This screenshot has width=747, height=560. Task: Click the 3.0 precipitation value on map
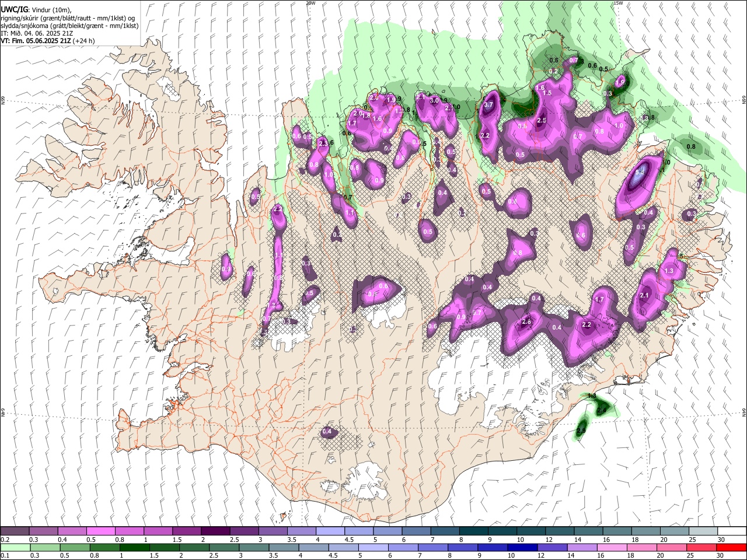click(x=434, y=100)
